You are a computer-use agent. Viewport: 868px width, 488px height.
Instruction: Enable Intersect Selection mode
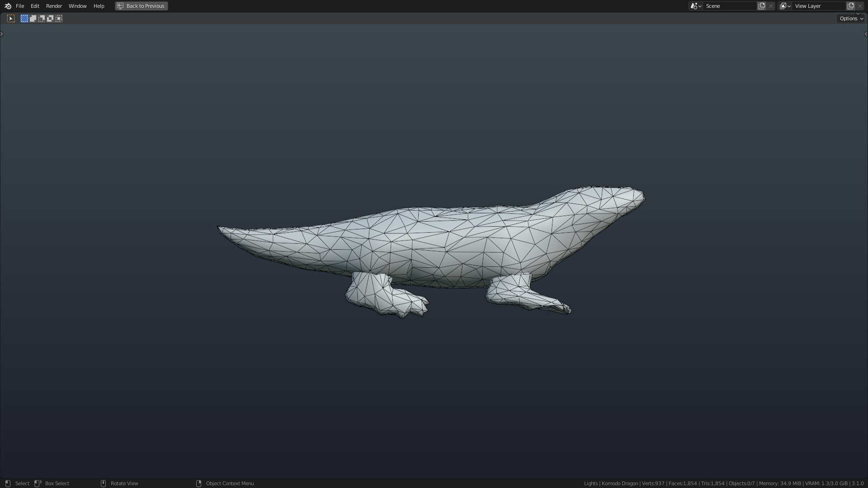59,19
